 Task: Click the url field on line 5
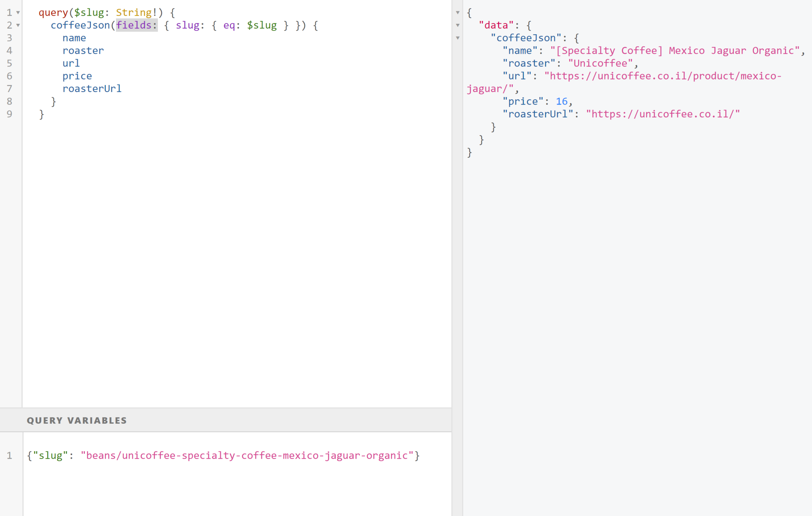pyautogui.click(x=71, y=63)
